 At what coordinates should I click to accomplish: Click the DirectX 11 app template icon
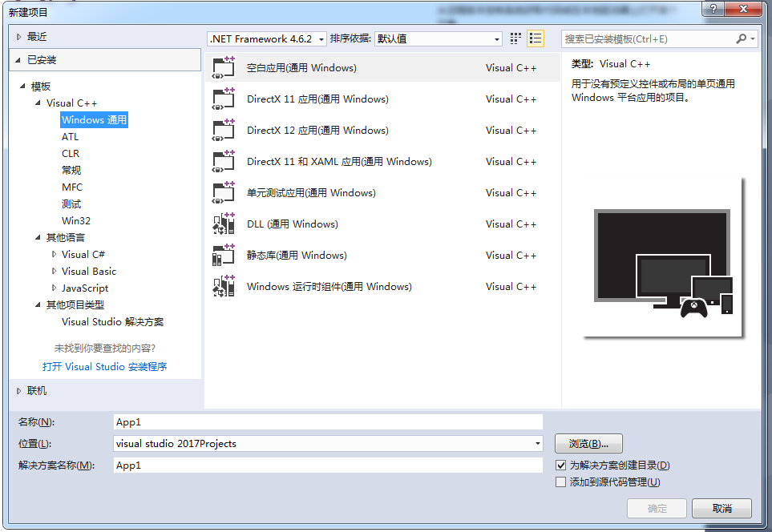[224, 99]
